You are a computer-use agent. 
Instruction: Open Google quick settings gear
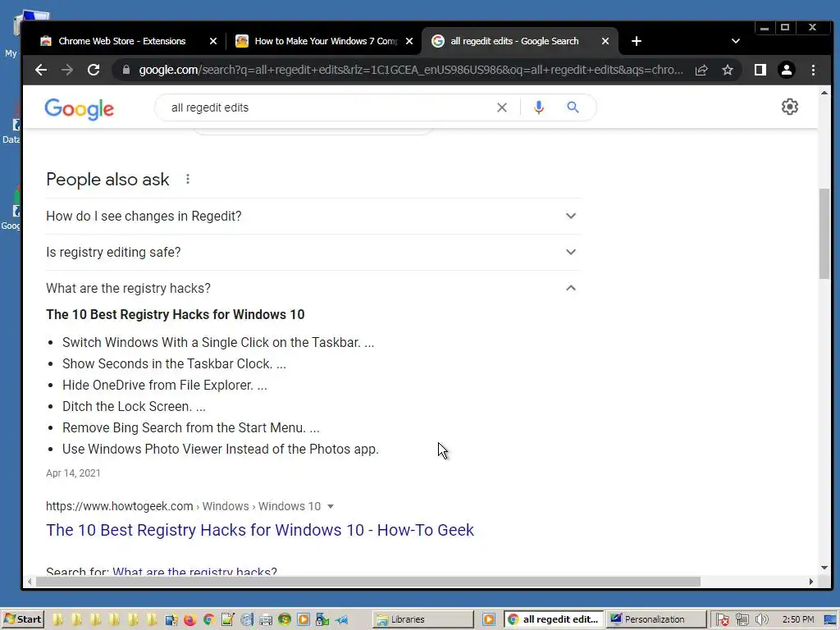[x=790, y=107]
